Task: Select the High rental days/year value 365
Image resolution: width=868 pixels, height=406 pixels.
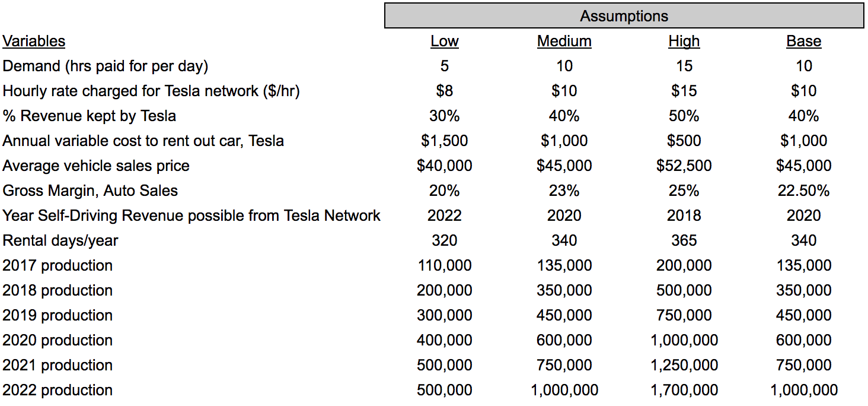Action: [684, 240]
